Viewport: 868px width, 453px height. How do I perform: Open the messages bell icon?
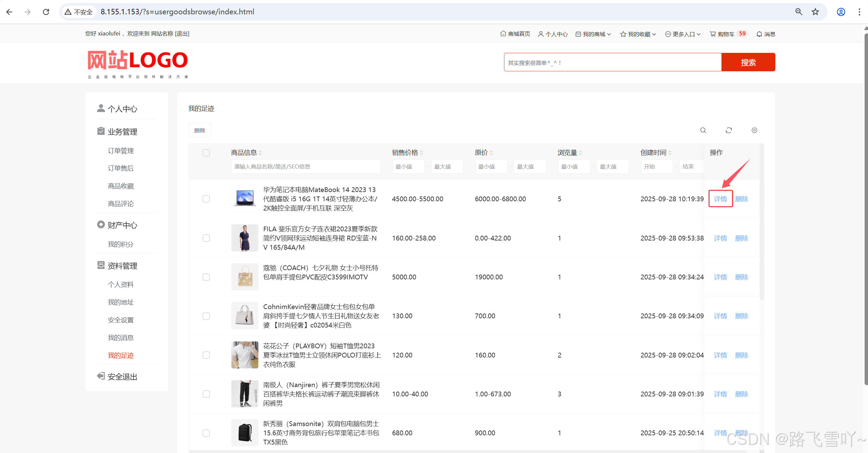point(759,34)
